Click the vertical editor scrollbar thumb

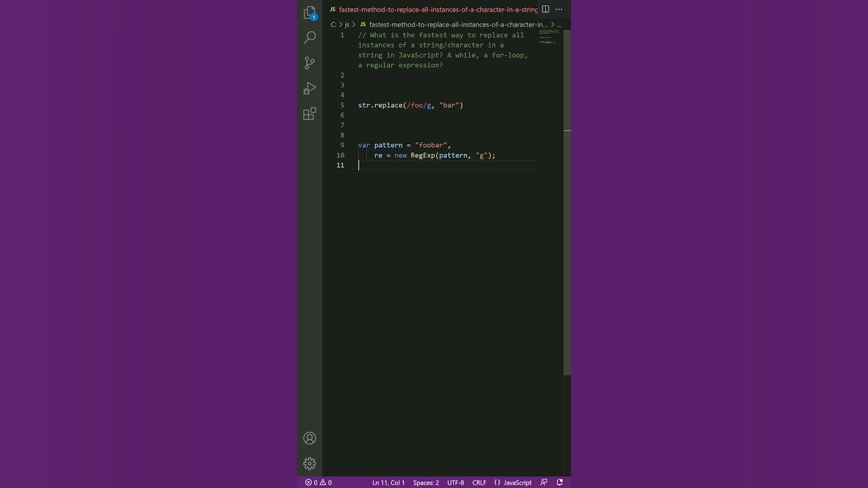(x=567, y=202)
